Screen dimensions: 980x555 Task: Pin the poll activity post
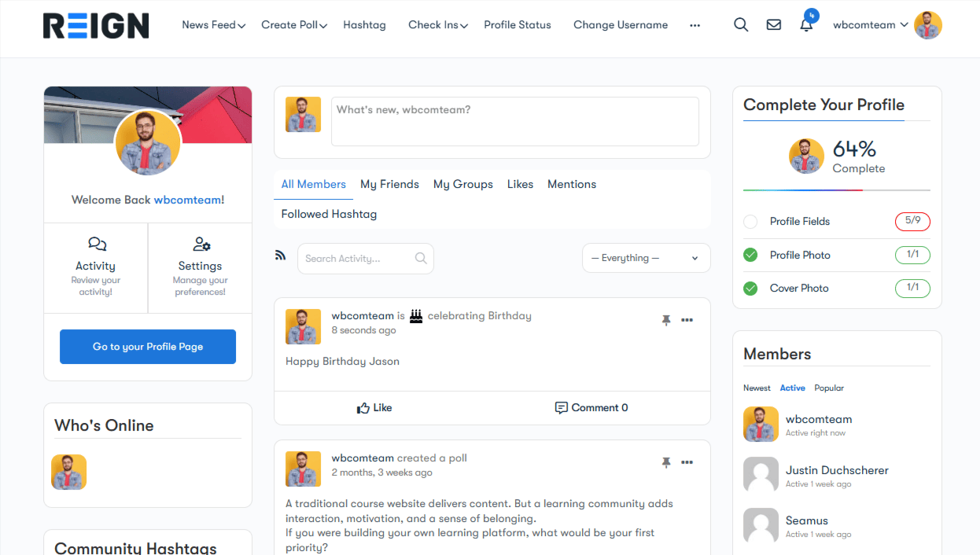pyautogui.click(x=666, y=462)
